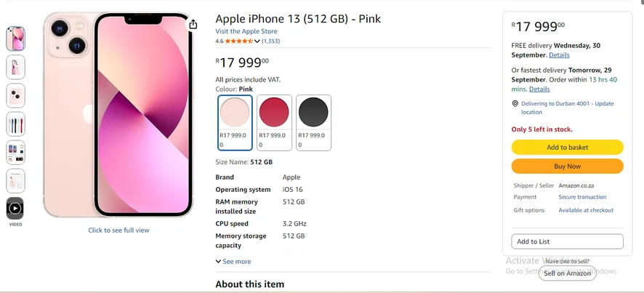The height and width of the screenshot is (293, 644).
Task: Open Details link for free delivery
Action: (559, 55)
